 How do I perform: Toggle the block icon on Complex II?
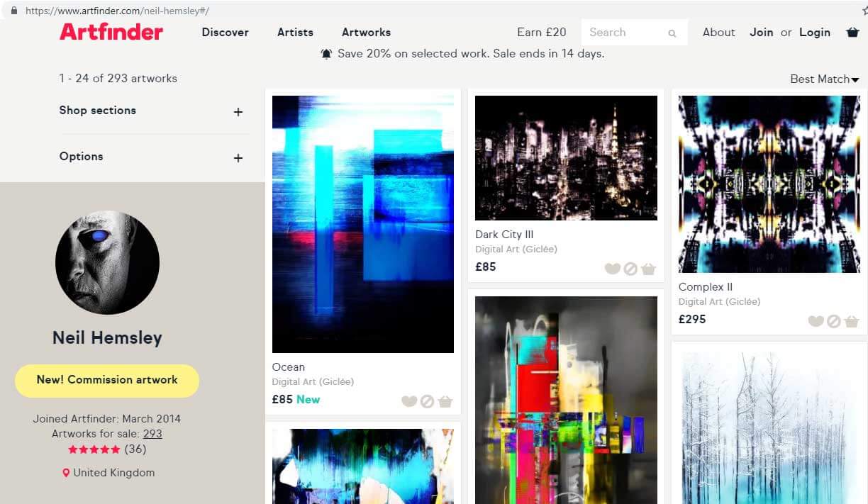coord(834,321)
